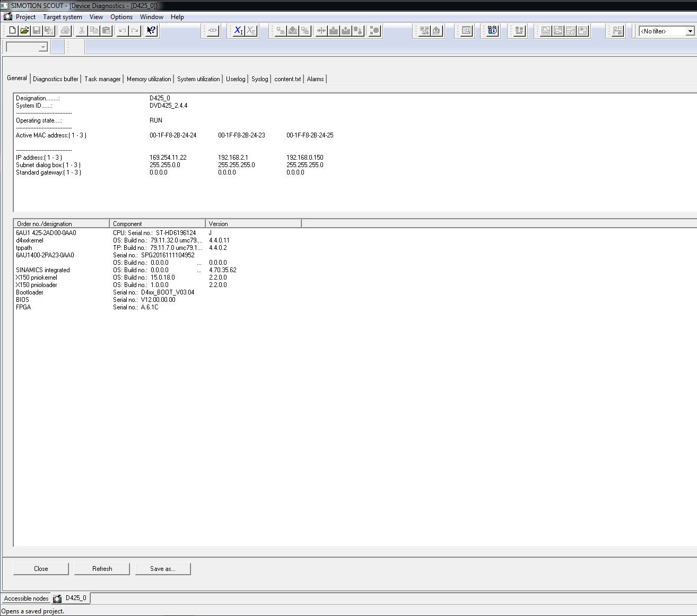
Task: Open the Target system menu
Action: point(63,17)
